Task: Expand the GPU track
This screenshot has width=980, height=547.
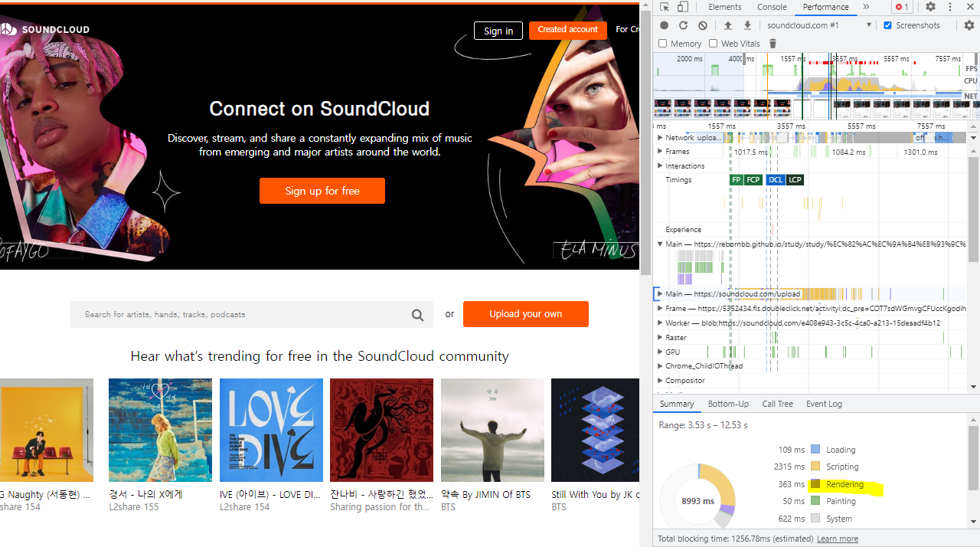Action: coord(660,352)
